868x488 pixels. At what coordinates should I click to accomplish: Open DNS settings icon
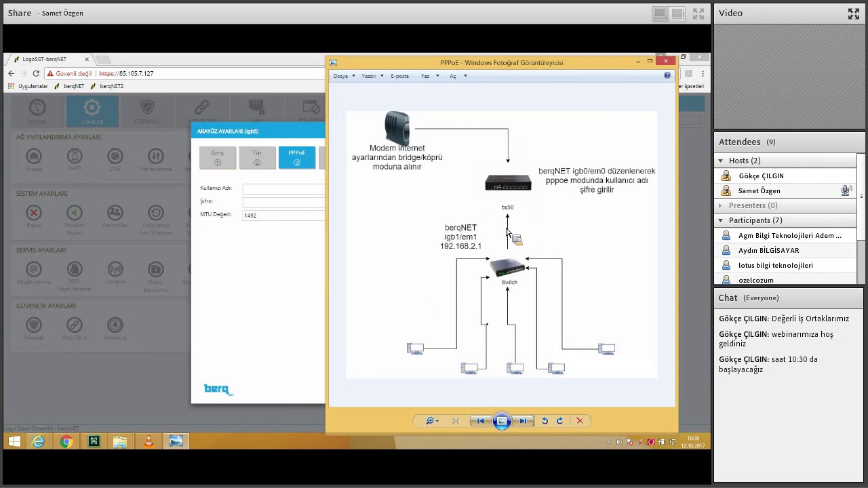115,157
